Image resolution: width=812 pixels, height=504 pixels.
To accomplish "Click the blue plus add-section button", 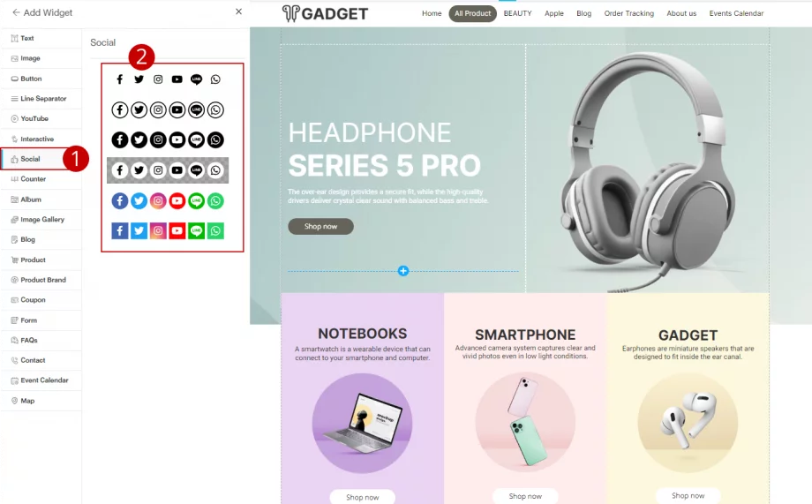I will (403, 271).
